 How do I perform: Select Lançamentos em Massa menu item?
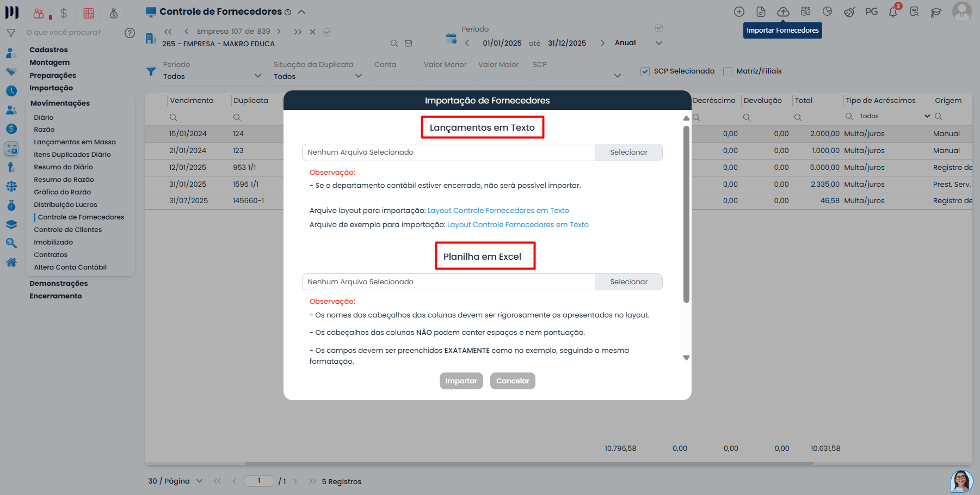coord(75,142)
